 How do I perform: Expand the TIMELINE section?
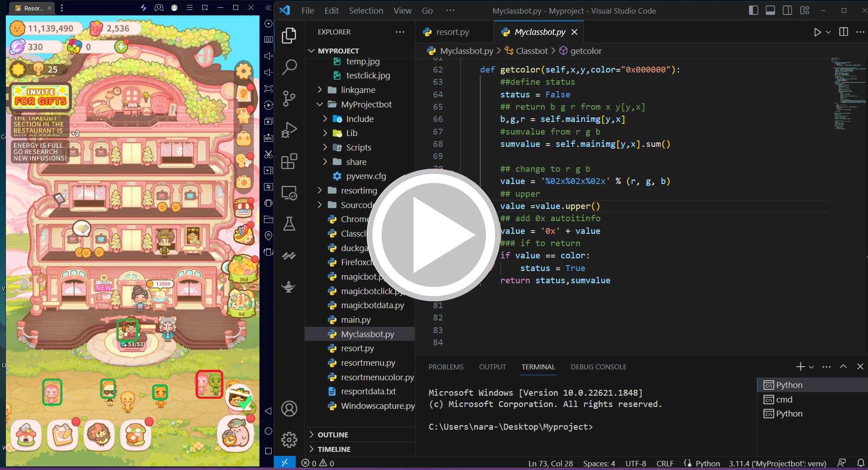[360, 449]
